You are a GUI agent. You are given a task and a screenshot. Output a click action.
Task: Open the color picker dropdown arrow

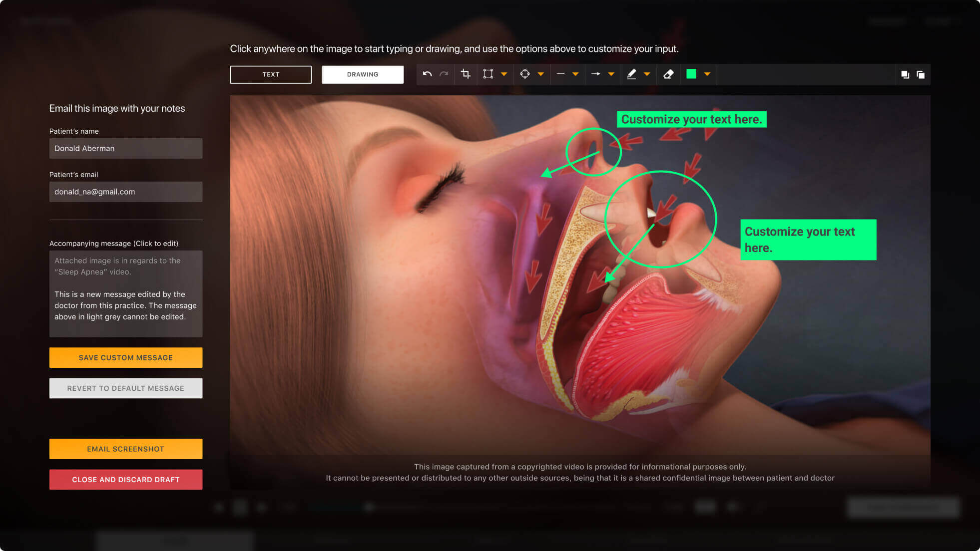tap(707, 74)
